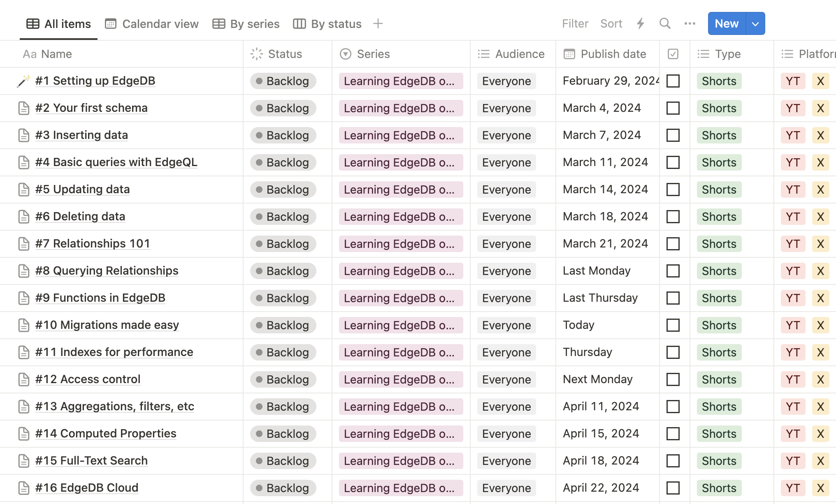The width and height of the screenshot is (836, 504).
Task: Click the Filter button
Action: [575, 23]
